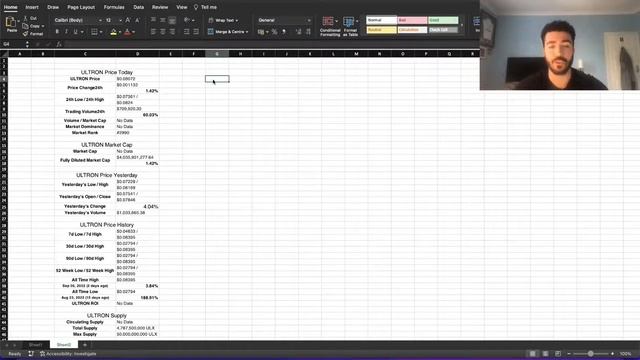Screen dimensions: 640x360
Task: Apply Good cell style
Action: 443,20
